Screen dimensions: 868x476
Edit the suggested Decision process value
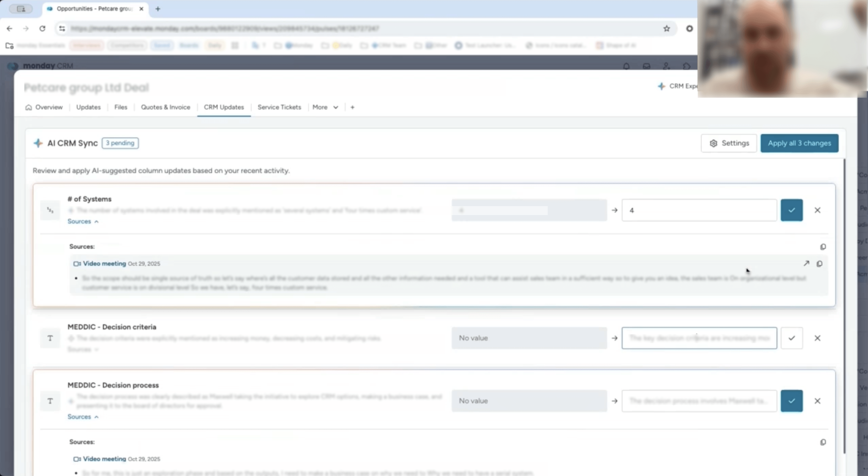coord(699,401)
